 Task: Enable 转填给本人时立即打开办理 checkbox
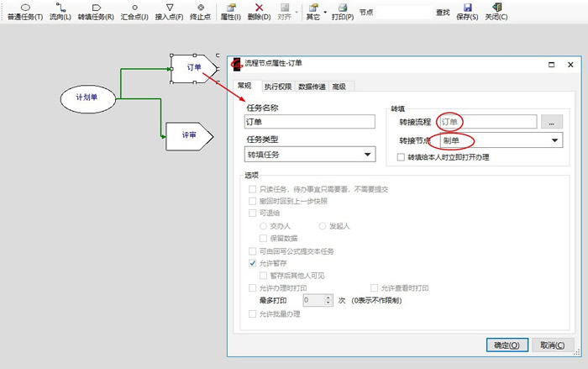pos(402,157)
